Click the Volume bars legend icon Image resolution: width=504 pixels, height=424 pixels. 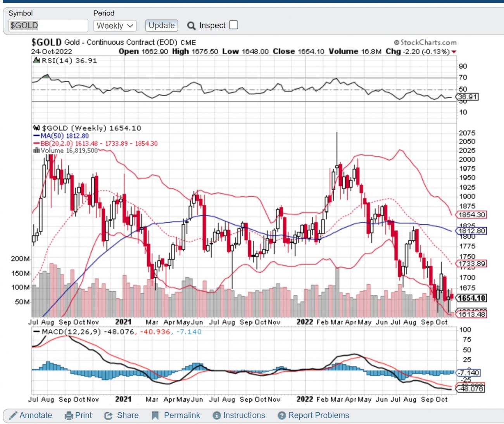[x=36, y=151]
